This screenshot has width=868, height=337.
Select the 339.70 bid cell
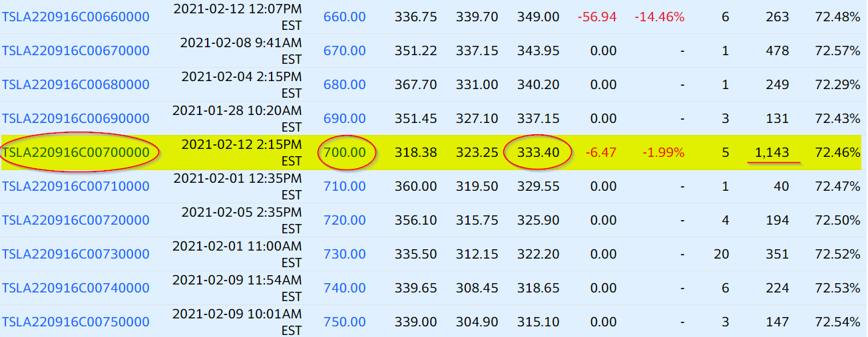click(477, 17)
